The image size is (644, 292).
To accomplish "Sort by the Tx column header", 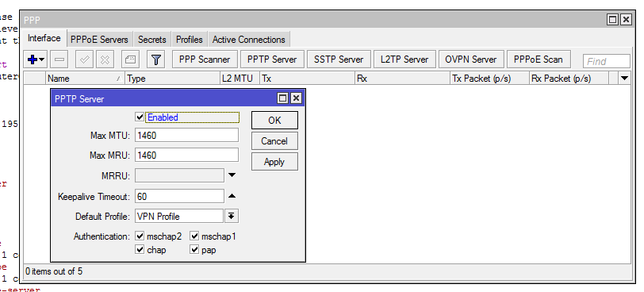I will point(307,78).
